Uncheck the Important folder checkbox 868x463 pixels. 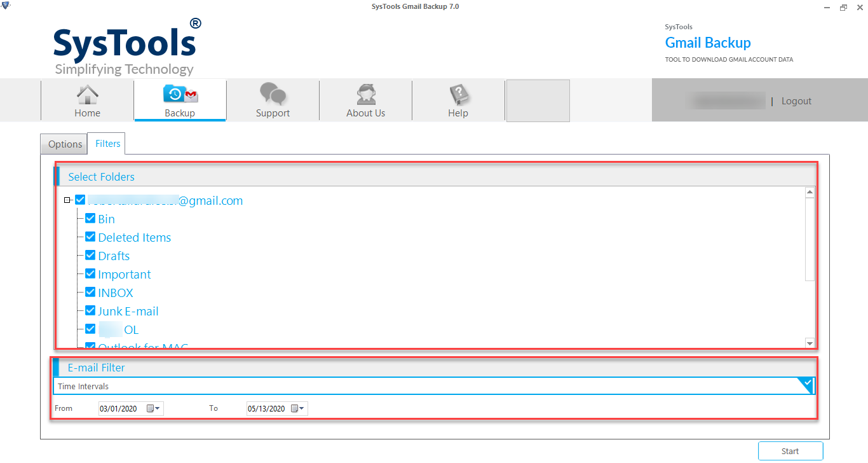click(90, 274)
